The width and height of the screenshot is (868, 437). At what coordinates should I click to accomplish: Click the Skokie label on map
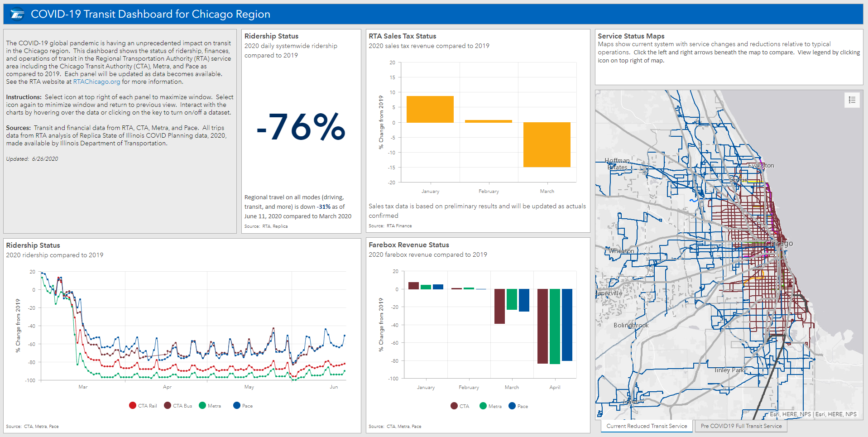[738, 180]
